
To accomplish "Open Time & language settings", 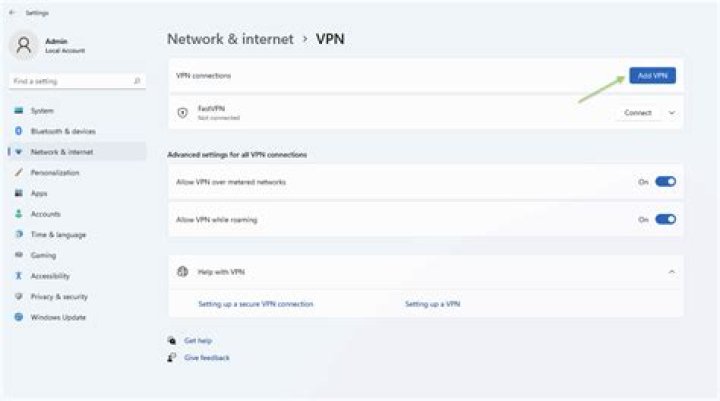I will tap(58, 234).
